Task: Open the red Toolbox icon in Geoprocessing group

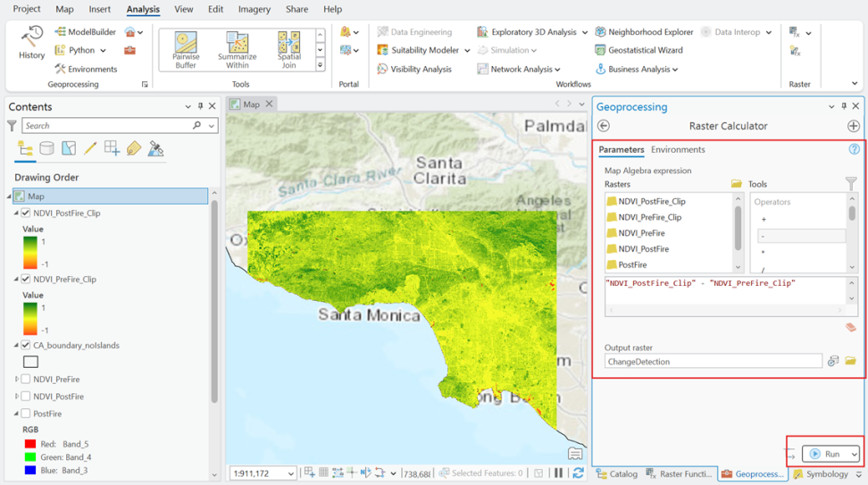Action: (x=130, y=50)
